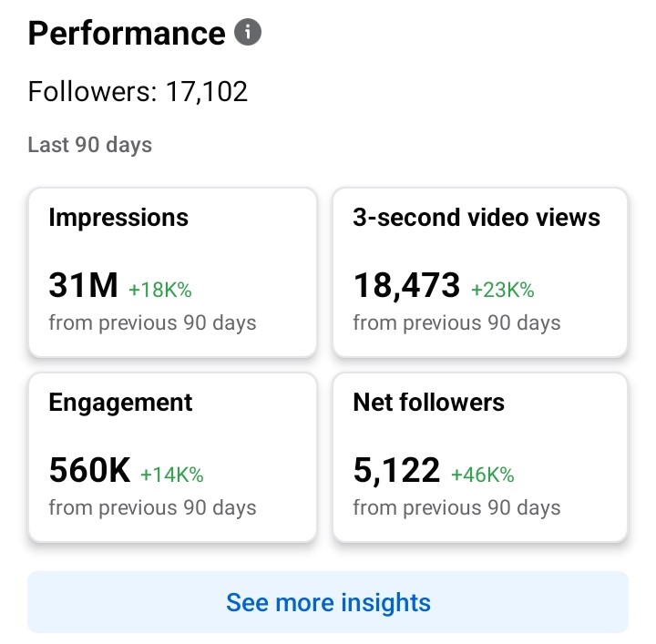The height and width of the screenshot is (644, 656).
Task: Select the 18,473 video views value
Action: pos(406,286)
